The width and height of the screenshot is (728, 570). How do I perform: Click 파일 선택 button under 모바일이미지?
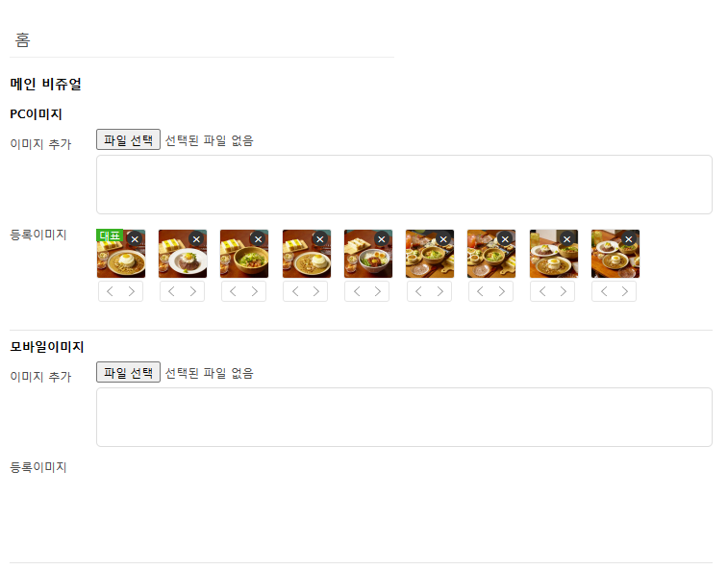[128, 372]
